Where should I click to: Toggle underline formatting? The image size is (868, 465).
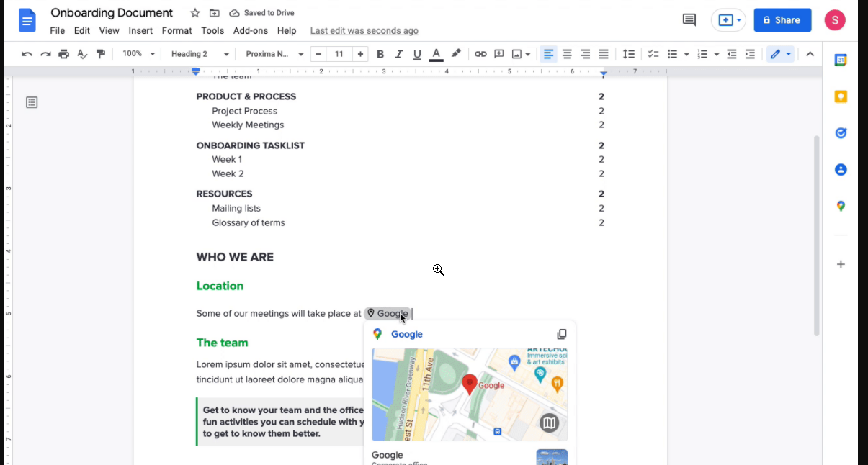tap(417, 54)
